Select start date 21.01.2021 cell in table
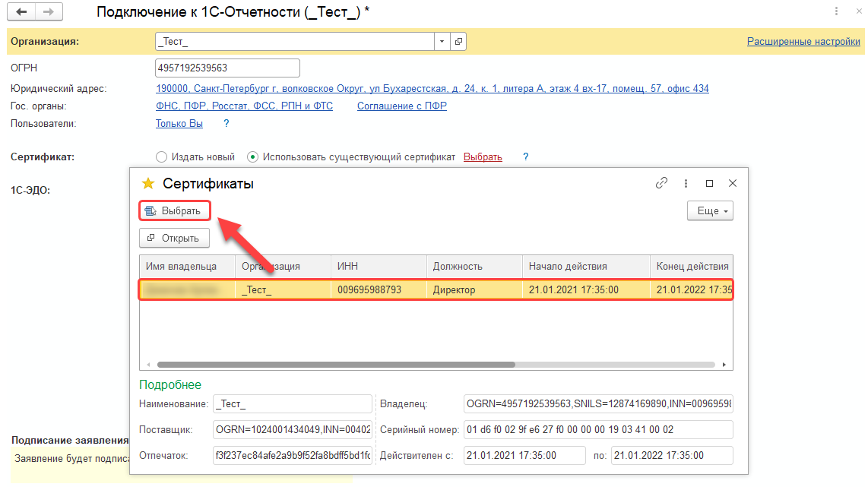This screenshot has width=868, height=487. point(586,290)
